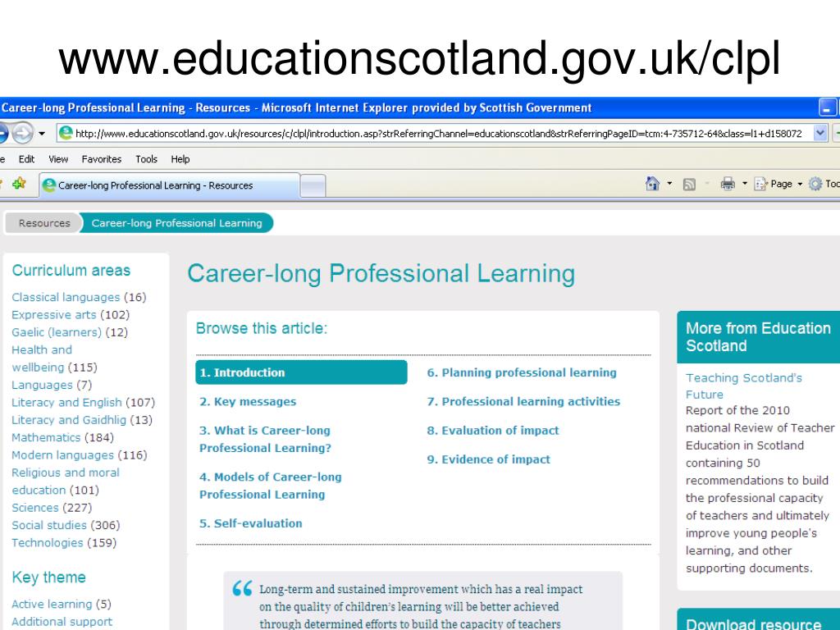Go to 2. Key messages

click(248, 402)
